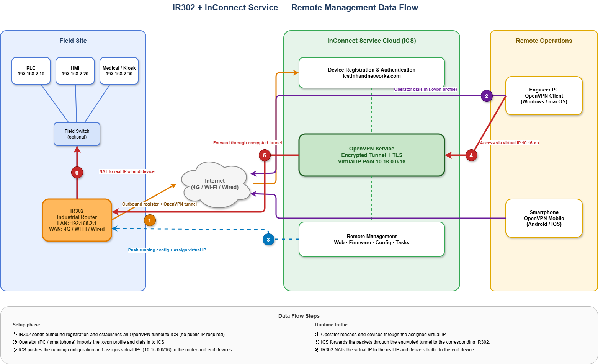Select the "NAT to real IP of end device" label

click(x=127, y=171)
